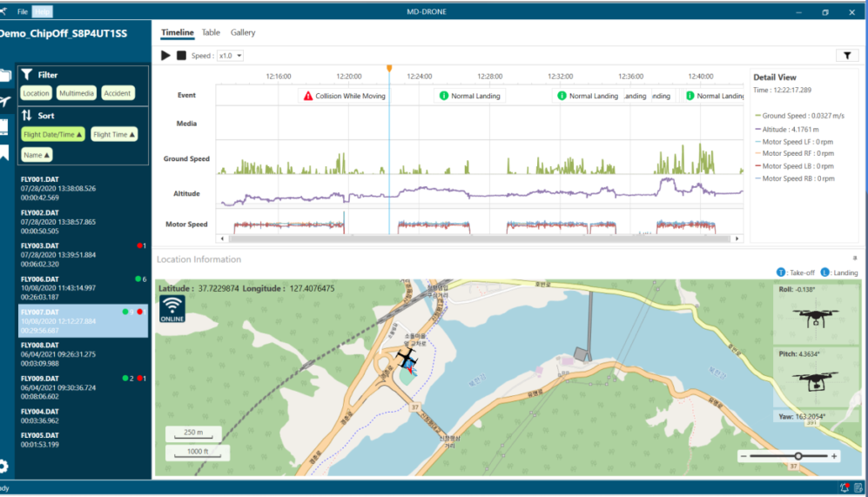Click the notification bell in the status bar
The height and width of the screenshot is (497, 868).
[x=844, y=487]
